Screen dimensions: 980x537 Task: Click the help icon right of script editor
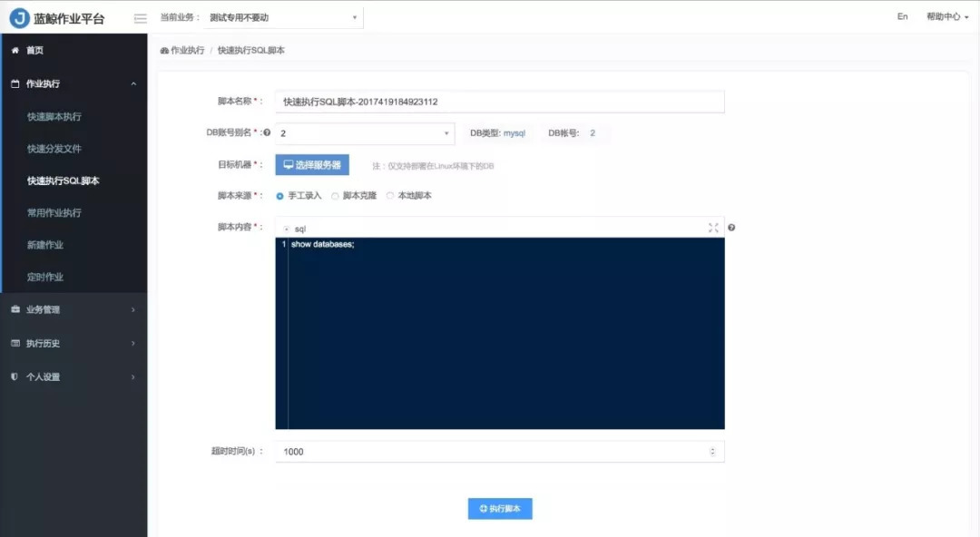[x=731, y=228]
